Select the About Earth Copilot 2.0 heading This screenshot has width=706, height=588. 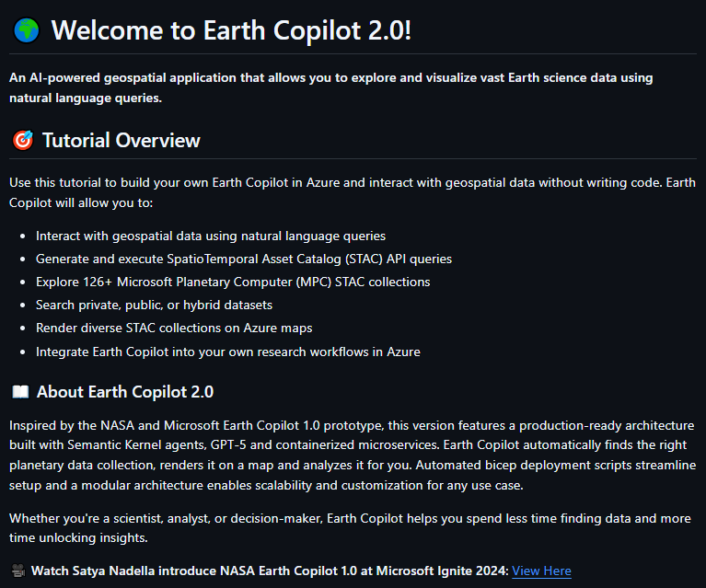pyautogui.click(x=125, y=392)
